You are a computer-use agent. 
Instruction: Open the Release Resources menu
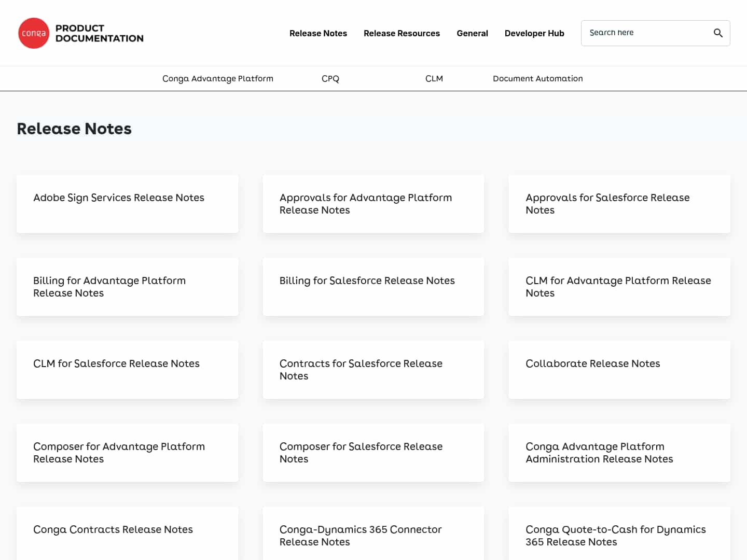click(402, 33)
